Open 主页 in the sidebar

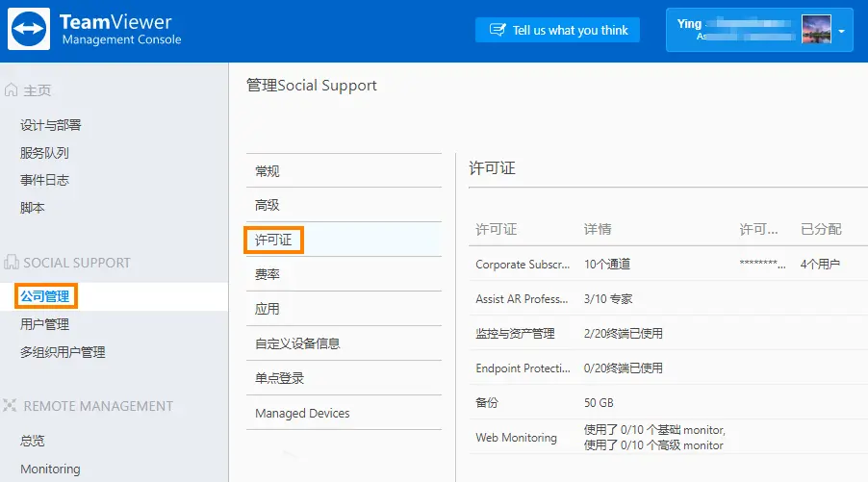[38, 90]
